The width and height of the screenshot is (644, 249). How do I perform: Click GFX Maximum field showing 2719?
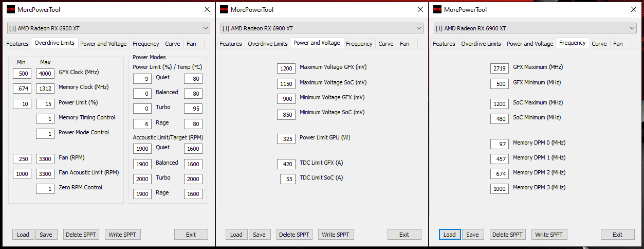500,68
